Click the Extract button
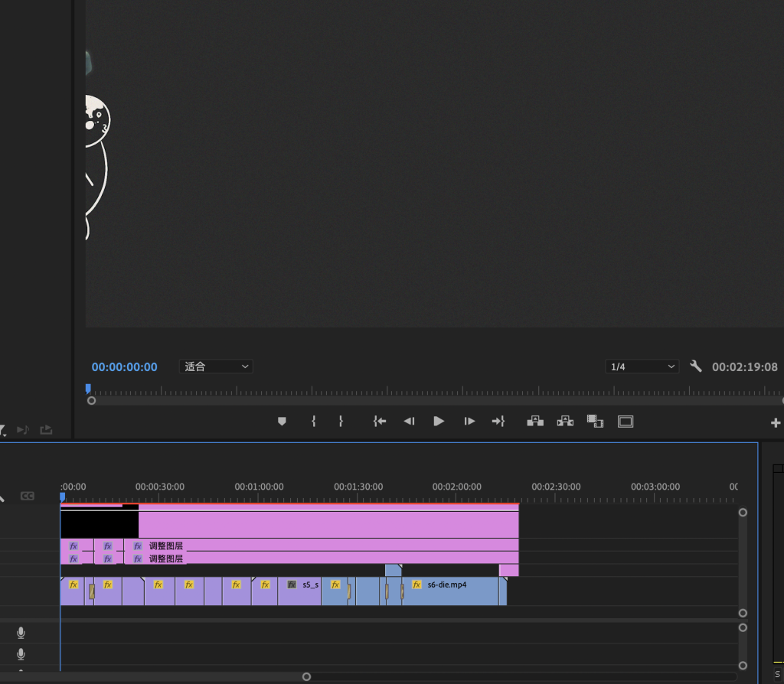Viewport: 784px width, 684px height. [565, 422]
